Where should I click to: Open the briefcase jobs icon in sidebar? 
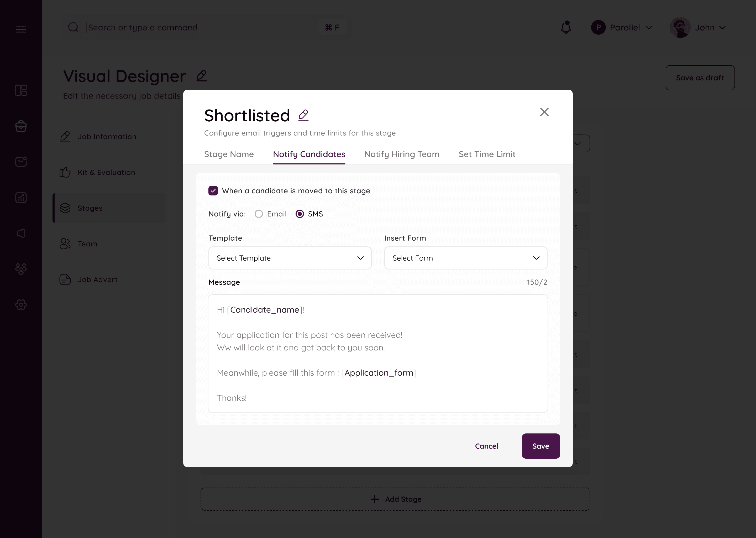coord(21,126)
